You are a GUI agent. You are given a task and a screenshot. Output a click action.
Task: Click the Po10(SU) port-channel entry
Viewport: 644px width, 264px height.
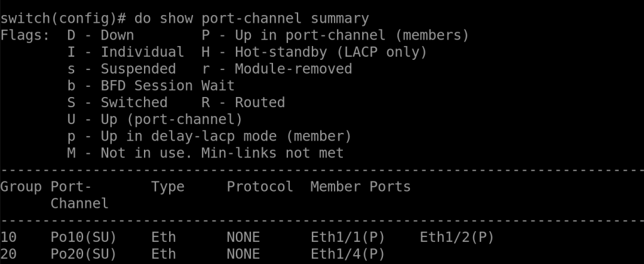(79, 238)
